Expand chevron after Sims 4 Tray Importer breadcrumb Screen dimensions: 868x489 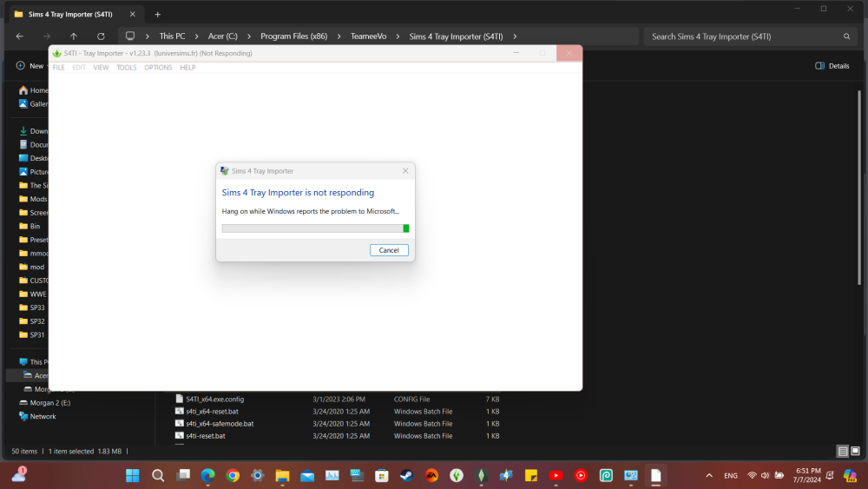tap(515, 36)
